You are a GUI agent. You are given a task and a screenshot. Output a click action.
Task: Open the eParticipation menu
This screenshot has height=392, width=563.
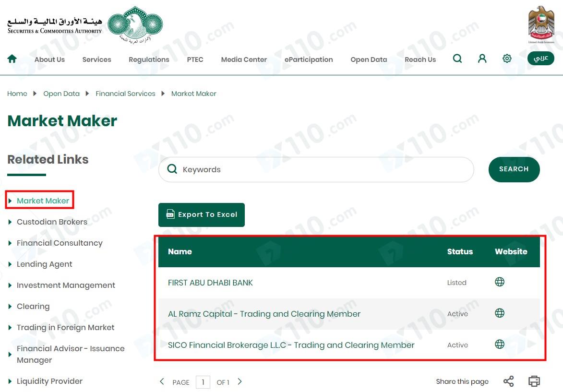click(309, 59)
